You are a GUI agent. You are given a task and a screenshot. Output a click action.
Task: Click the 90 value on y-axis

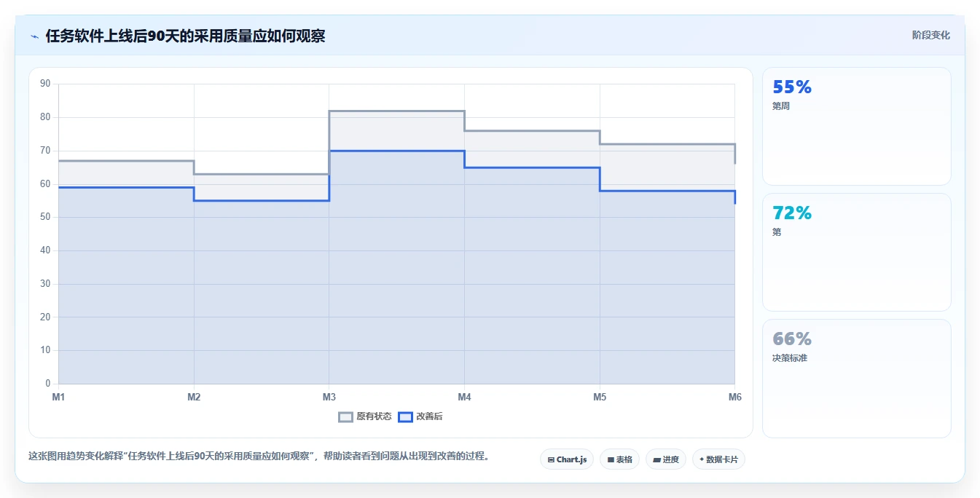[x=45, y=84]
